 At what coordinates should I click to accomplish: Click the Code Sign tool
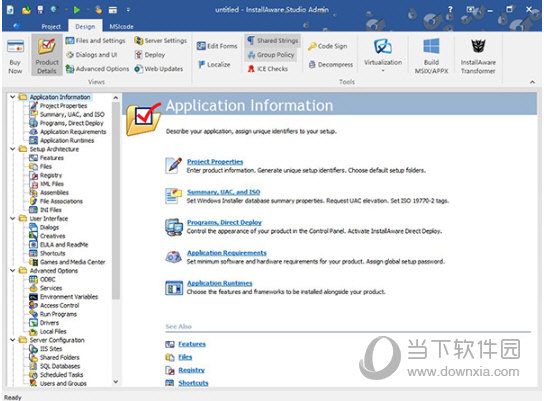pyautogui.click(x=327, y=46)
